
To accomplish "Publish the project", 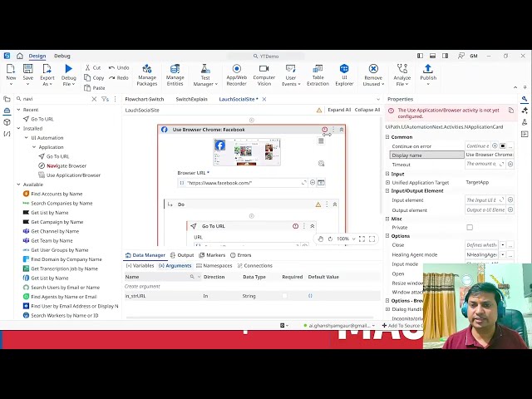I will tap(428, 74).
